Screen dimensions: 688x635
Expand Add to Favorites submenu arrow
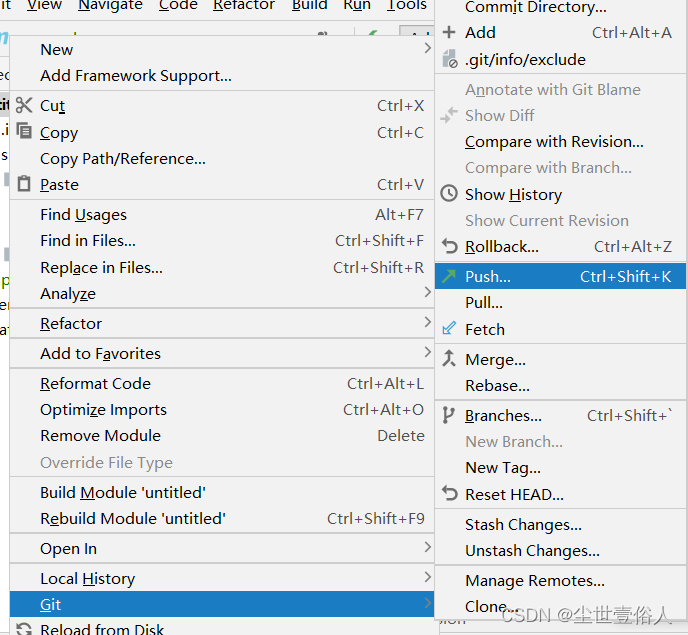(x=427, y=352)
